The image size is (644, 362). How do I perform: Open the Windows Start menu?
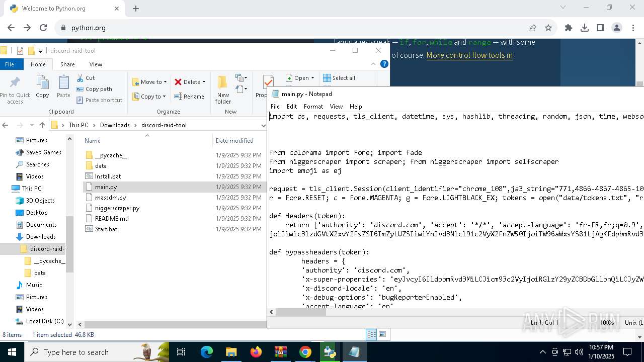point(12,352)
